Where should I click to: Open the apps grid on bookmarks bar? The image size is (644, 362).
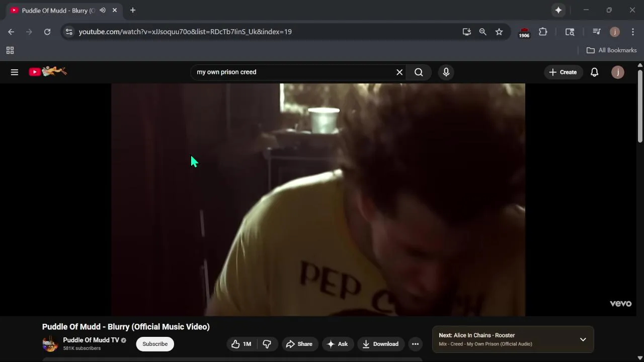10,50
